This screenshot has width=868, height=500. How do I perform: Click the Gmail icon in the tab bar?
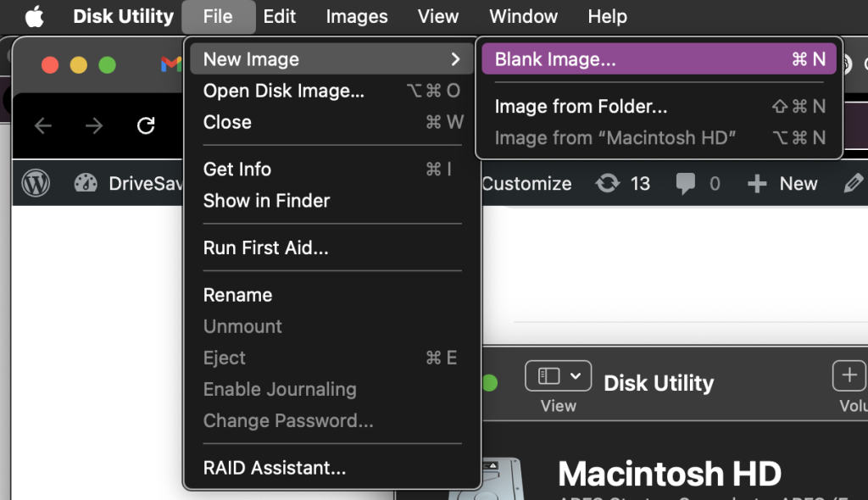tap(171, 63)
